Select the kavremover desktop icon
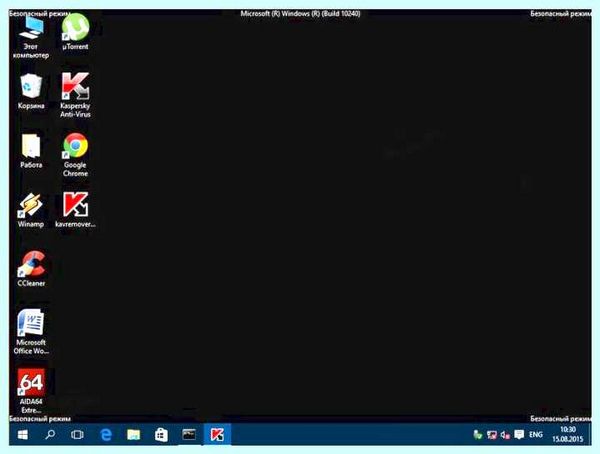 click(75, 210)
